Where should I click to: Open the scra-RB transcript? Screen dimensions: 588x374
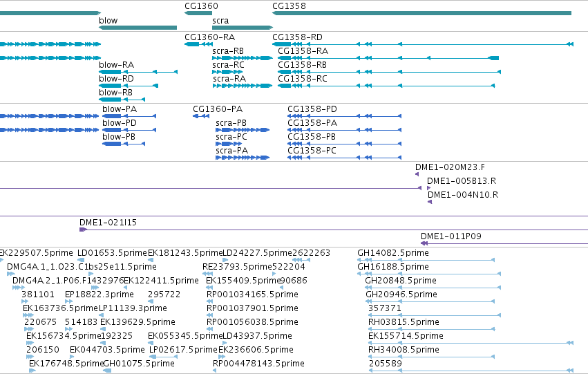pos(243,58)
